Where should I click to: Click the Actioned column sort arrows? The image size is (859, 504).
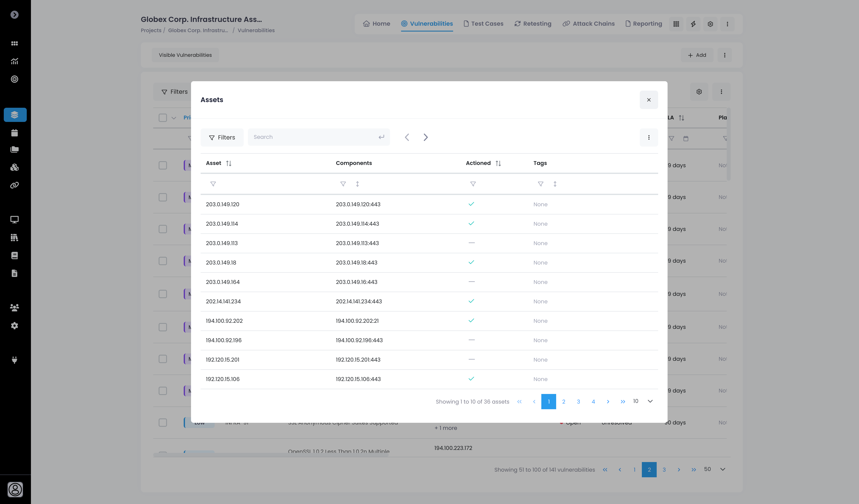[498, 163]
